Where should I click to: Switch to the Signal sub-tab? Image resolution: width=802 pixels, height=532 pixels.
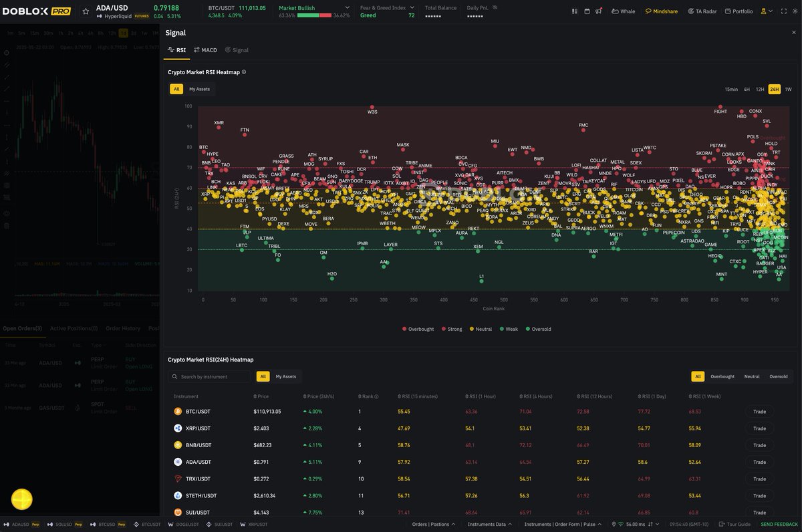pos(237,50)
